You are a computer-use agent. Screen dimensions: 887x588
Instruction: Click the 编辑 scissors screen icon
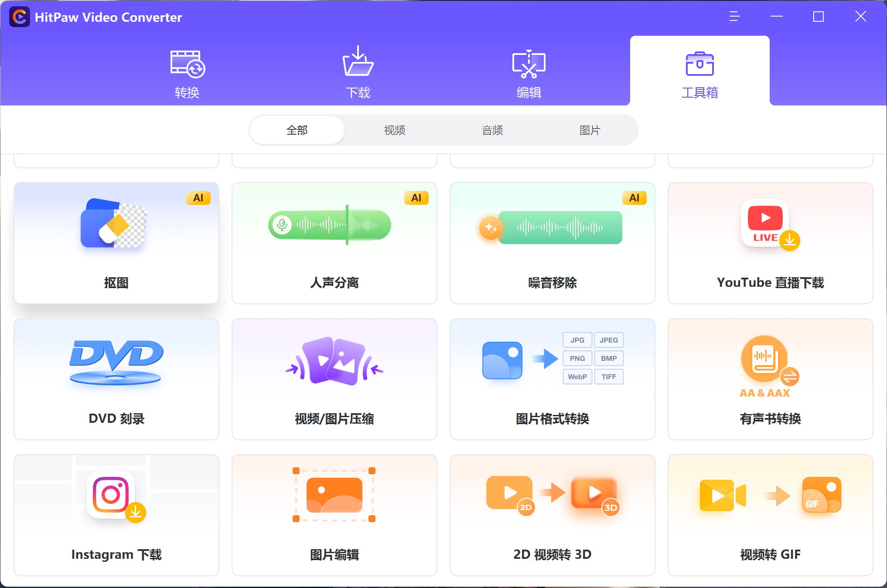point(529,64)
